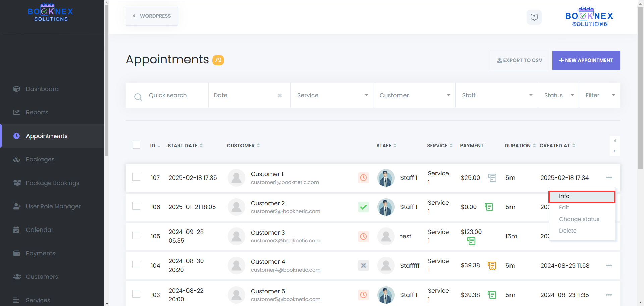644x306 pixels.
Task: Tick the checkbox for appointment 107
Action: click(137, 177)
